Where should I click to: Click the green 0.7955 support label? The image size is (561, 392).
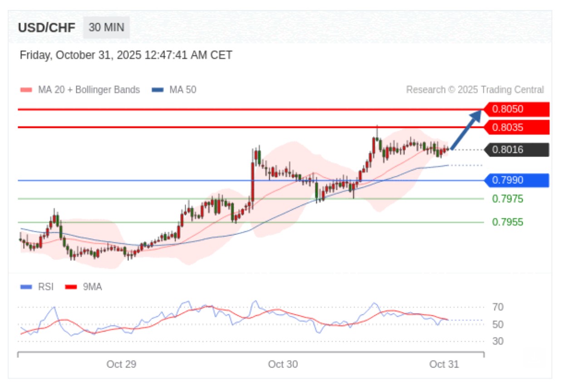507,222
